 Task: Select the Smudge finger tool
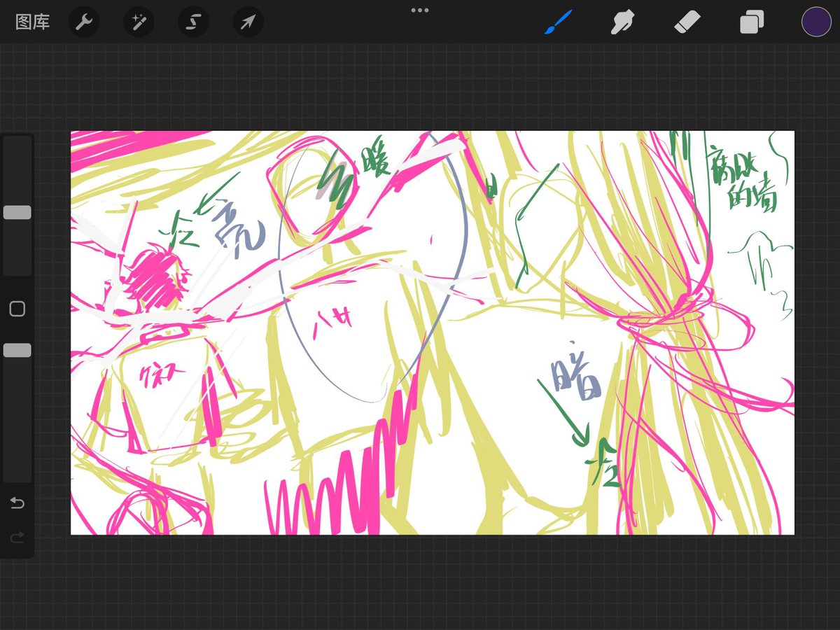[622, 22]
